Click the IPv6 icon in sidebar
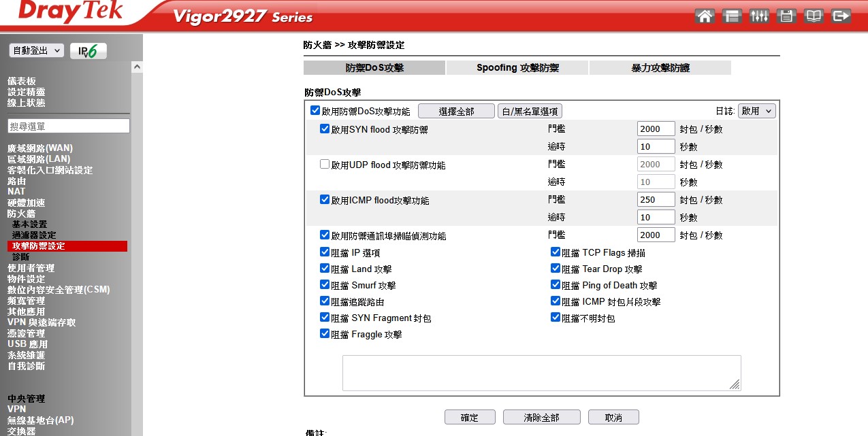The width and height of the screenshot is (868, 436). coord(89,51)
